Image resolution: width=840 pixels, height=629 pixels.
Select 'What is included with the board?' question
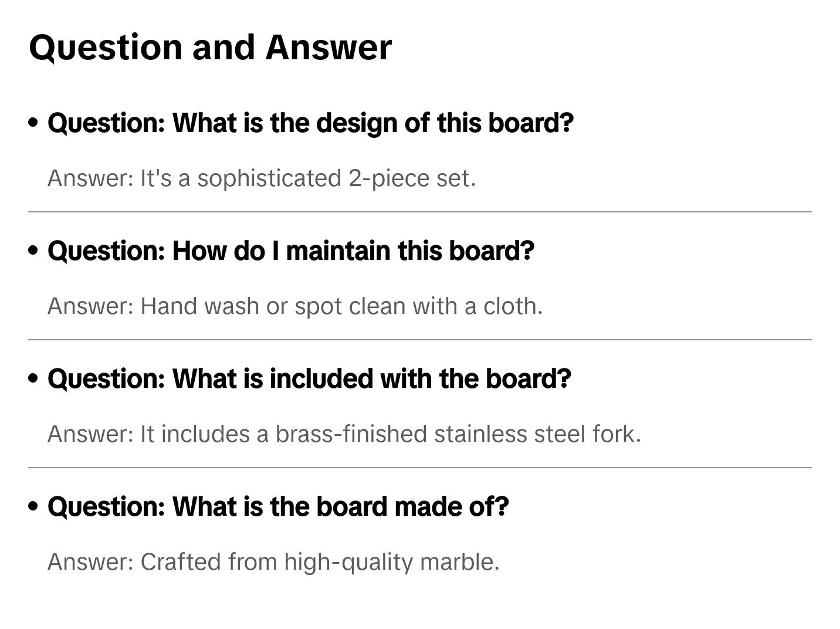coord(309,379)
